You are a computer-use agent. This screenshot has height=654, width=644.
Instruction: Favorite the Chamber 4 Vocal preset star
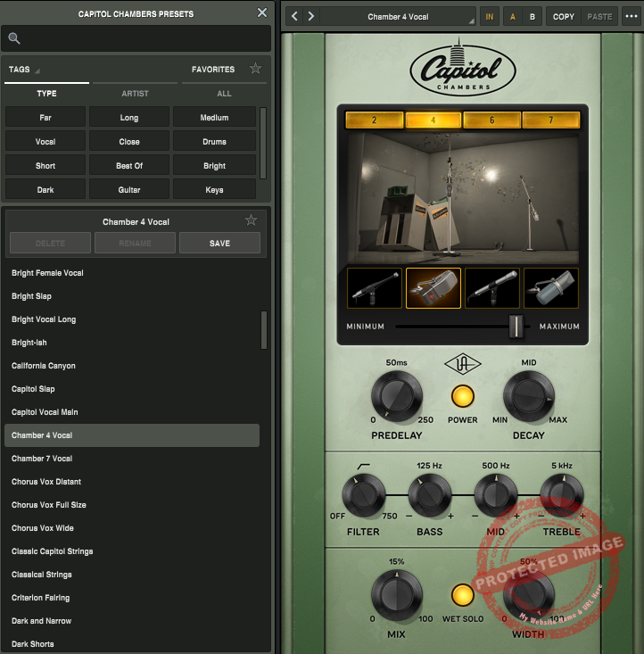click(x=251, y=220)
